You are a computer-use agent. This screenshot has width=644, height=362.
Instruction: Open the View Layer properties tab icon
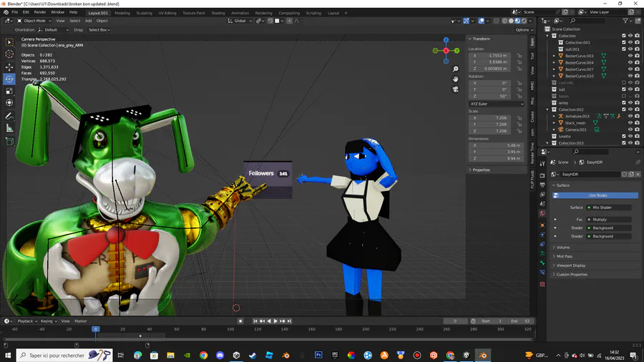tap(542, 194)
